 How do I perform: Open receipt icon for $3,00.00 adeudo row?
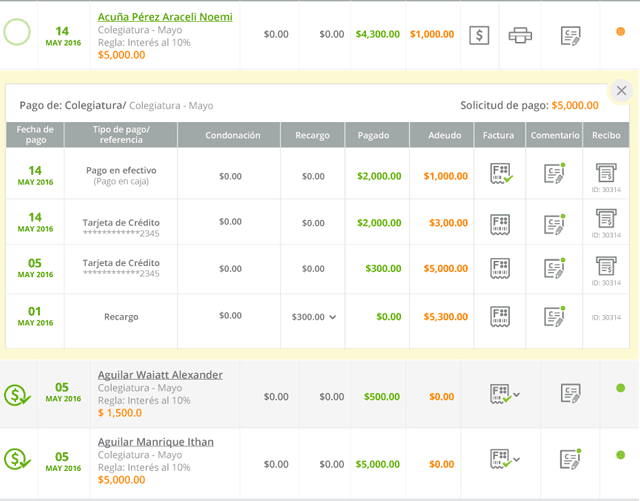[606, 218]
